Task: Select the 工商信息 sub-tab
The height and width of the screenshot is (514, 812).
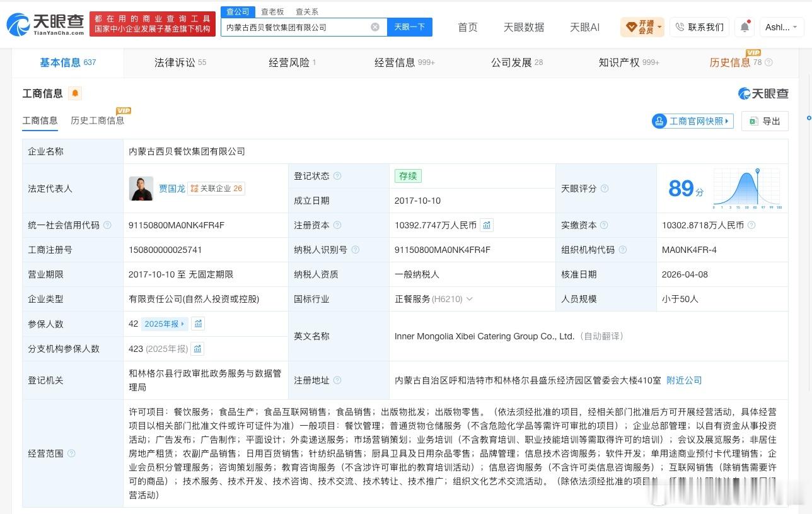Action: pos(40,120)
